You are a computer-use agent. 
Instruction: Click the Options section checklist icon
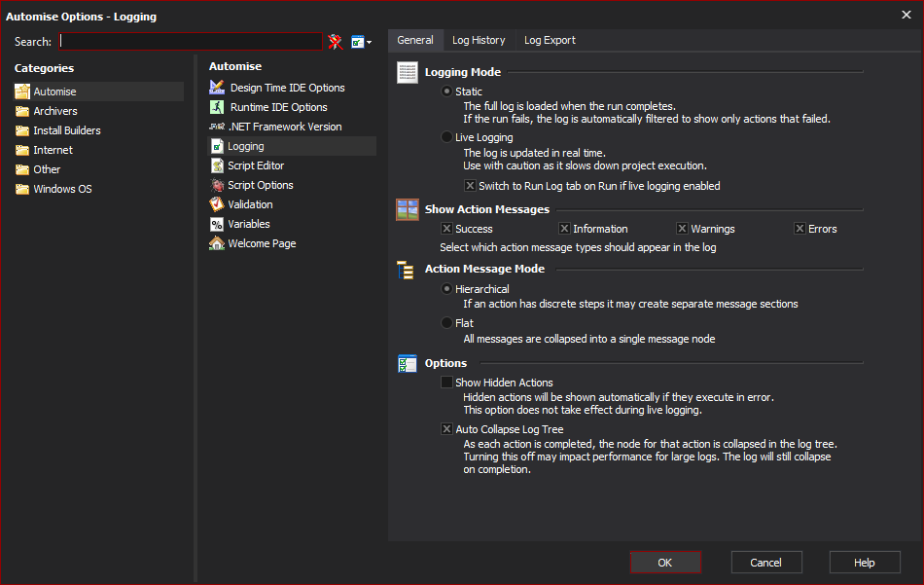pos(408,364)
